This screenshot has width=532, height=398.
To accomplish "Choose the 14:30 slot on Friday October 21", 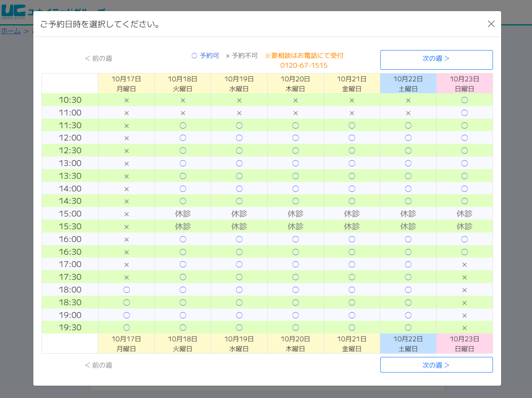I will pos(352,201).
